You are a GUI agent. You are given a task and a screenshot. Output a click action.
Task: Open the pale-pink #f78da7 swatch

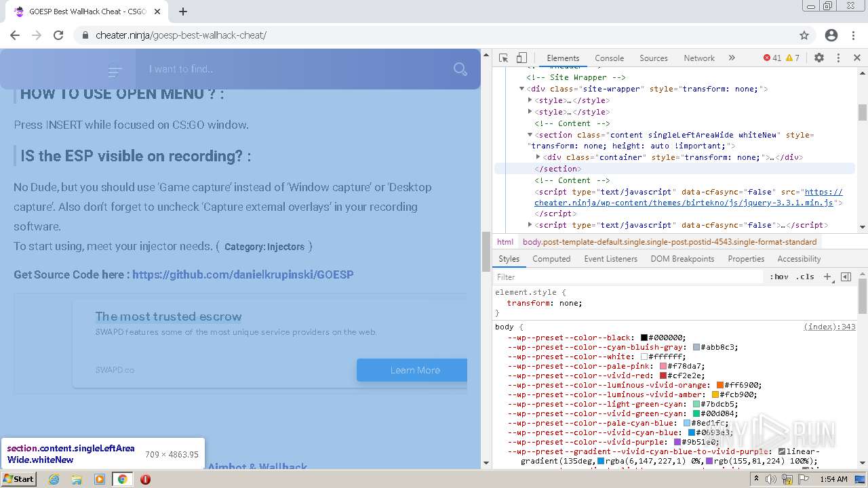click(663, 366)
